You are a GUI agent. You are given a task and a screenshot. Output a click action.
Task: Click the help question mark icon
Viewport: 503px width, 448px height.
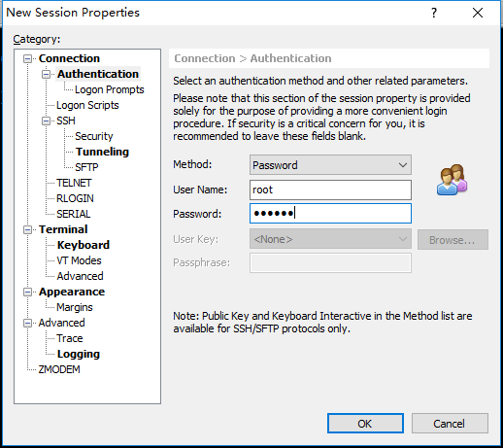[x=434, y=13]
